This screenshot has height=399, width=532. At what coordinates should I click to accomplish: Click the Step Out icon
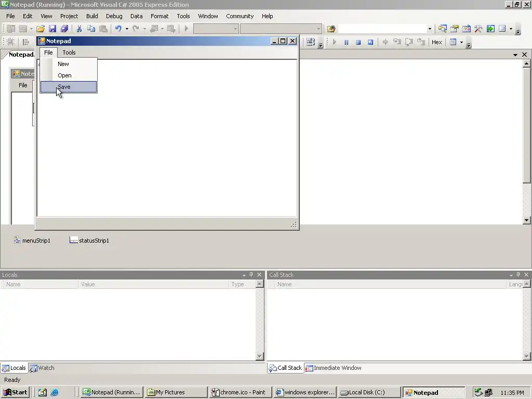coord(421,42)
